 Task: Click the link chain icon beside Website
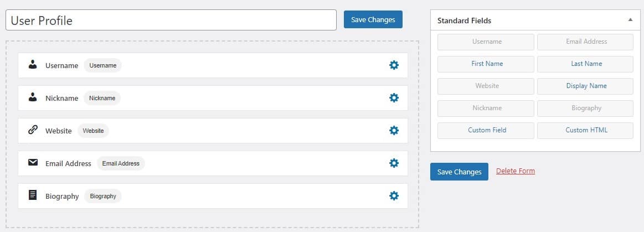click(x=33, y=130)
